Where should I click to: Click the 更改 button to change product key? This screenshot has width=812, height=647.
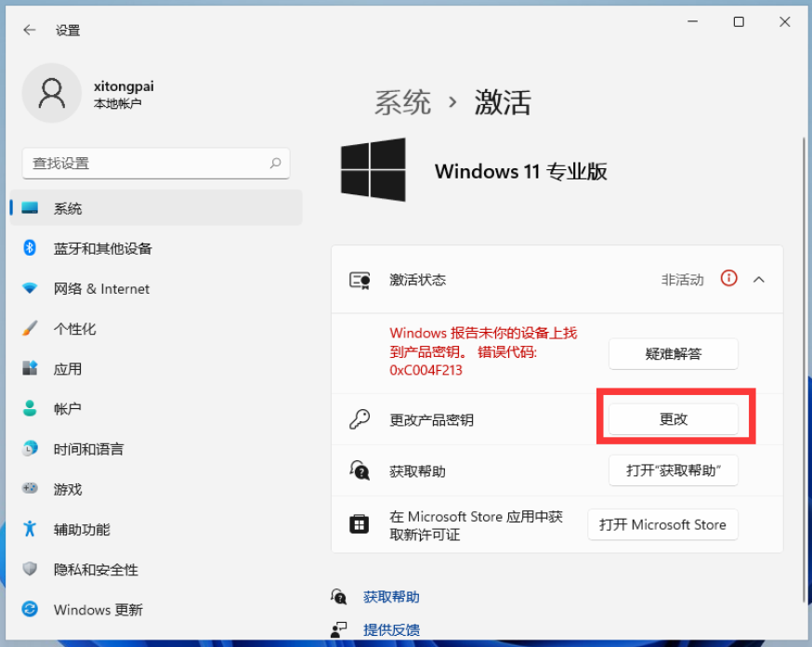[674, 418]
